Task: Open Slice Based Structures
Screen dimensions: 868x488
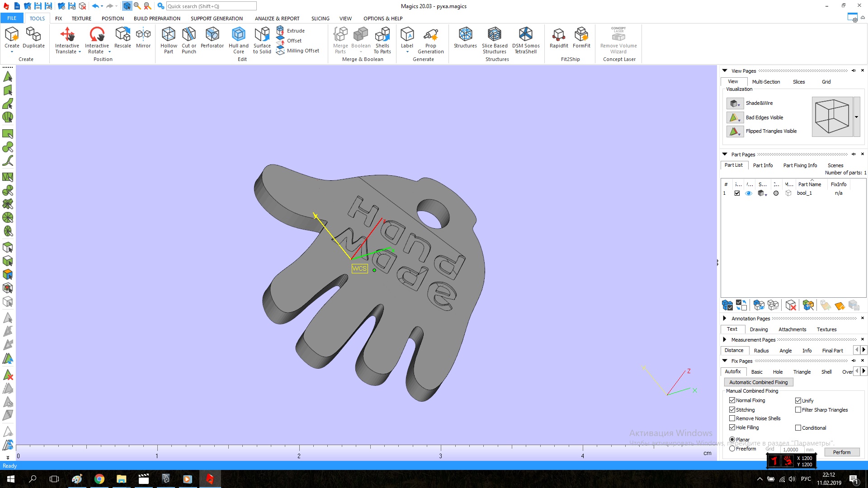Action: click(x=495, y=40)
